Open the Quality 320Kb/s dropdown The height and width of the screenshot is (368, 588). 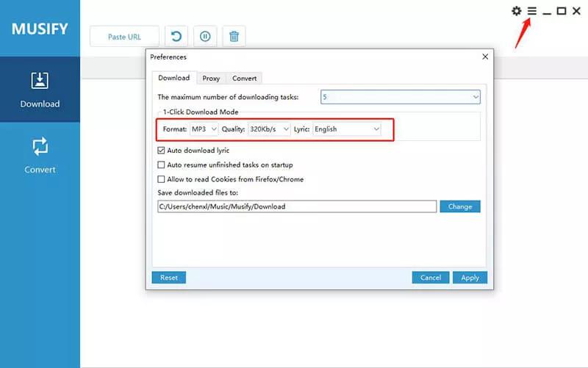pos(269,129)
